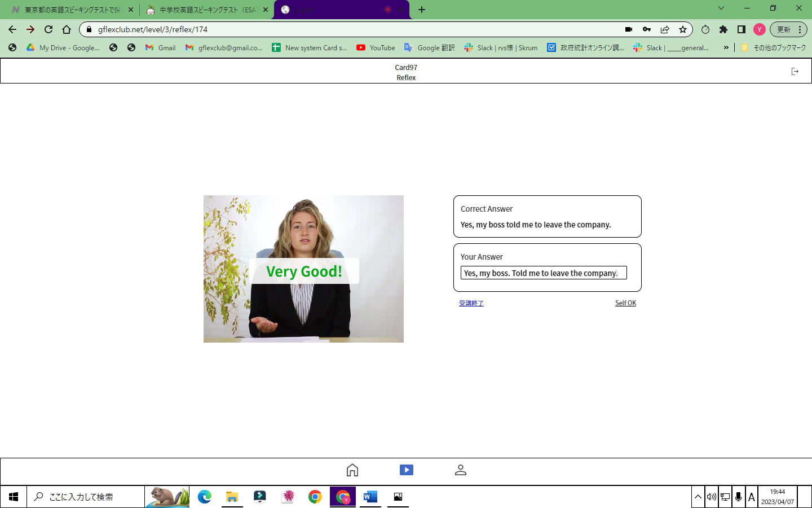Click the share icon in the address bar
Viewport: 812px width, 508px height.
[x=665, y=29]
